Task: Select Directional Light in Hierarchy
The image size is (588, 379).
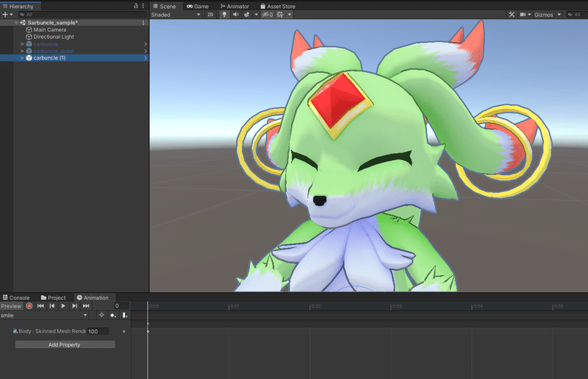Action: 50,37
